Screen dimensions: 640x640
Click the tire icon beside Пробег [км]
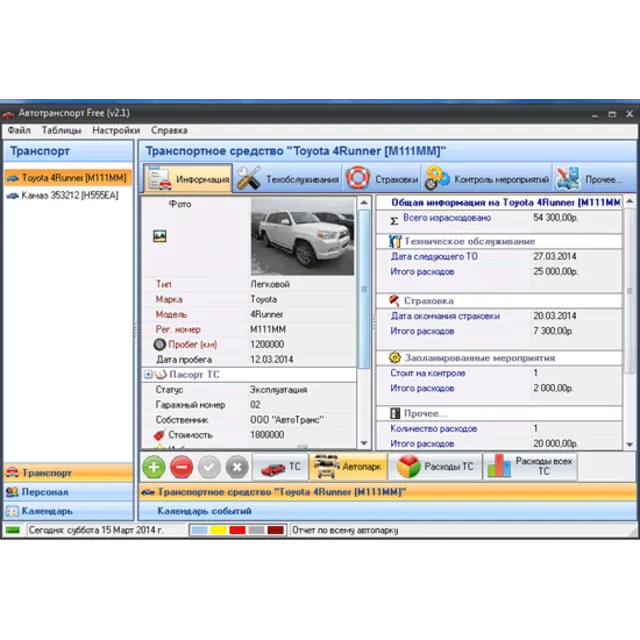point(160,344)
